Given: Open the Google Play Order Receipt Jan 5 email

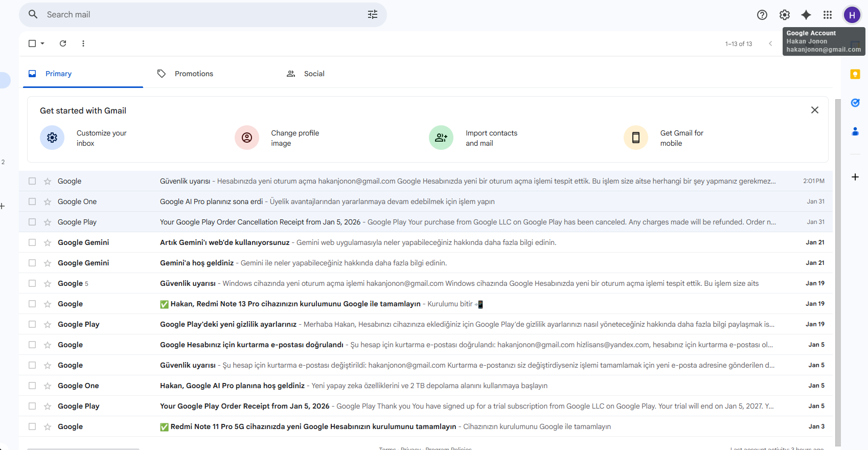Looking at the screenshot, I should [426, 406].
